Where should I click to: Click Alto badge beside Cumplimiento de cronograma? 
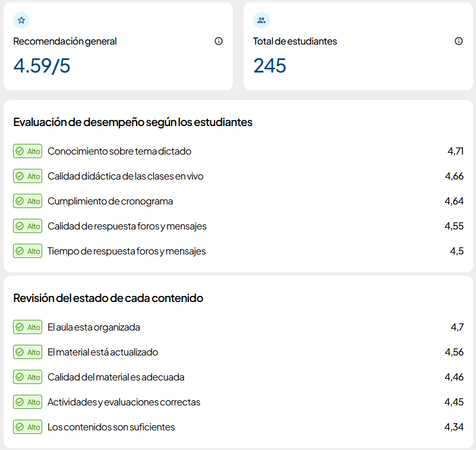tap(27, 201)
